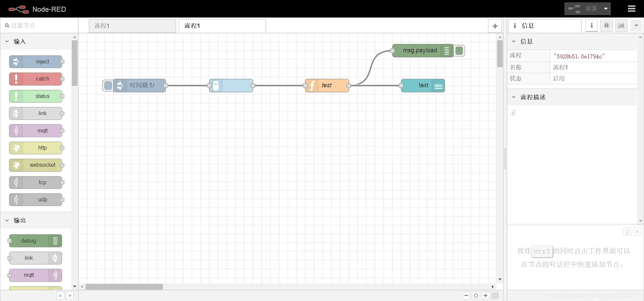The width and height of the screenshot is (644, 301).
Task: Reset canvas zoom with circle button
Action: (x=476, y=296)
